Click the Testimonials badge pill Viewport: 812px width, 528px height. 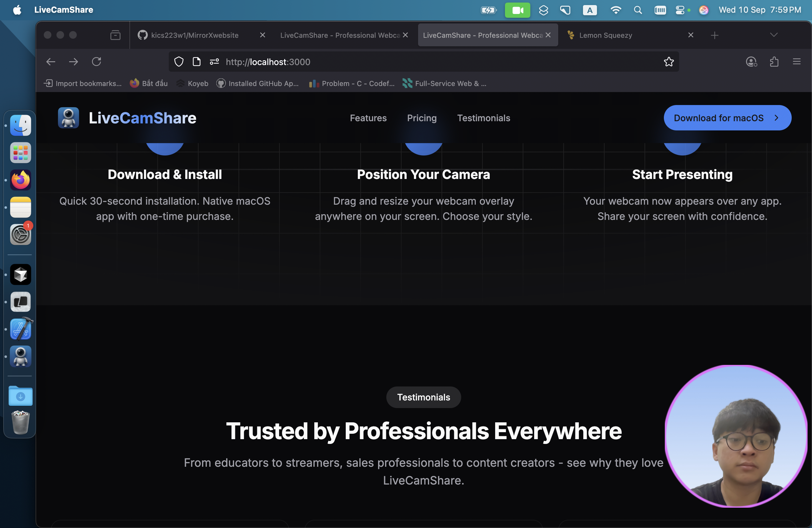coord(423,397)
